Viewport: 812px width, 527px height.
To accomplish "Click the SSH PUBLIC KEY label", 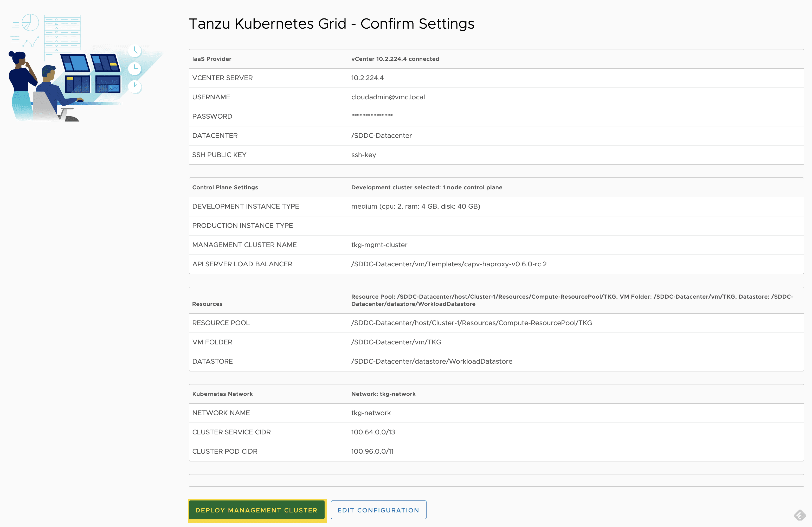I will click(219, 155).
